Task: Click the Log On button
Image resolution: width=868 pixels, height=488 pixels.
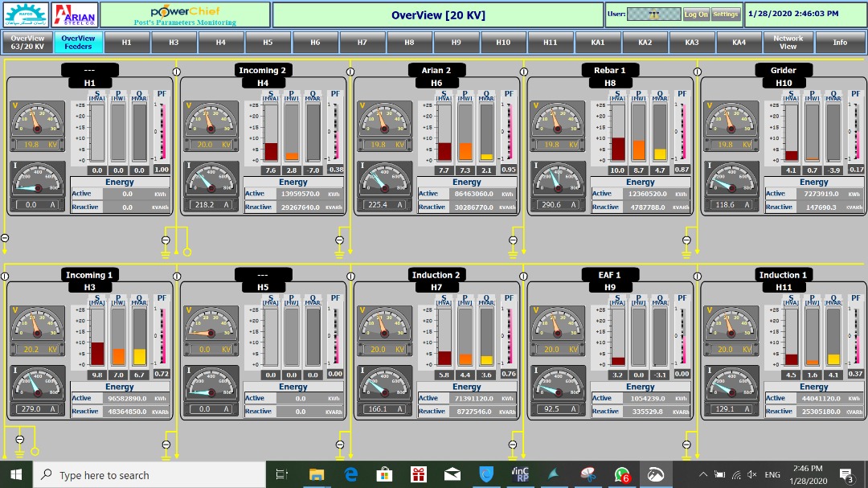Action: click(696, 14)
